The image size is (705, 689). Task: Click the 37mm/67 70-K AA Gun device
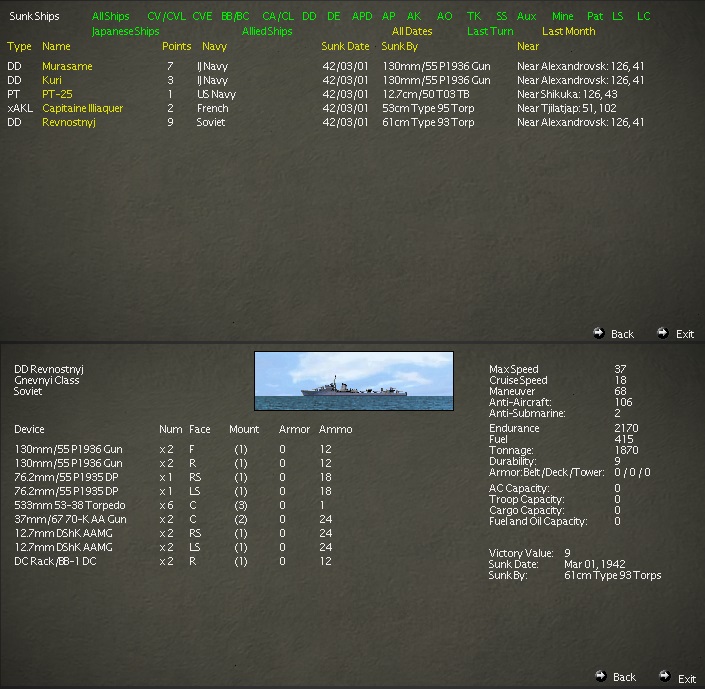[x=70, y=519]
